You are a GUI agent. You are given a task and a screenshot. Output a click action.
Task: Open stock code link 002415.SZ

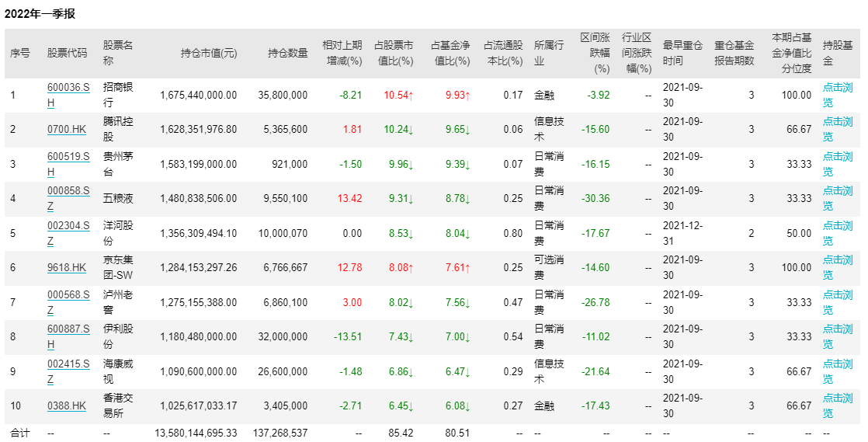tap(68, 371)
